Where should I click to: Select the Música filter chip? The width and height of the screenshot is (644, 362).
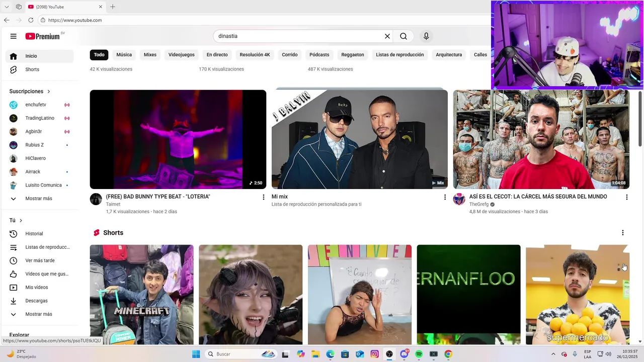coord(124,55)
